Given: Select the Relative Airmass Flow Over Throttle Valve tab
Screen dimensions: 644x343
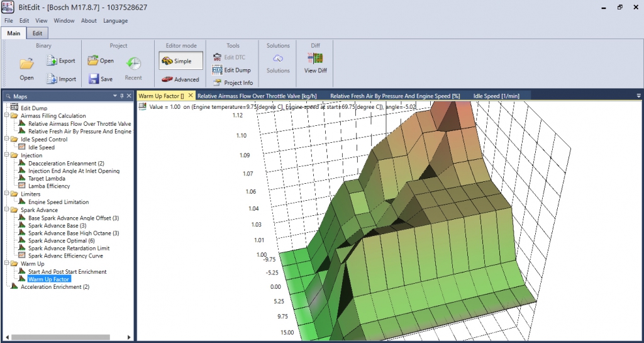Looking at the screenshot, I should coord(257,96).
